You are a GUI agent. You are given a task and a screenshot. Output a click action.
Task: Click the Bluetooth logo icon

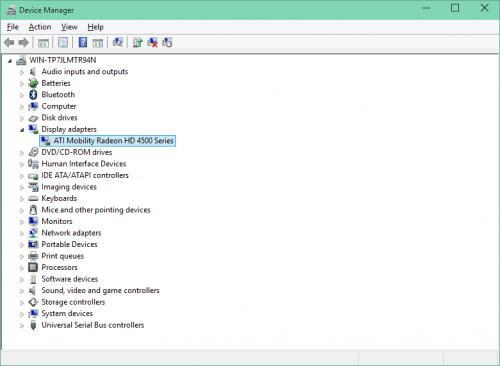point(33,95)
